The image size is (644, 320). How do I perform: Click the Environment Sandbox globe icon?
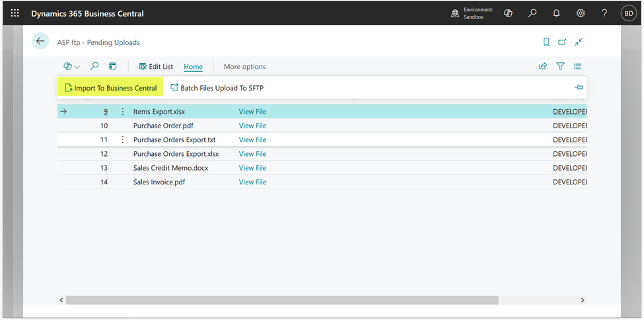click(455, 14)
